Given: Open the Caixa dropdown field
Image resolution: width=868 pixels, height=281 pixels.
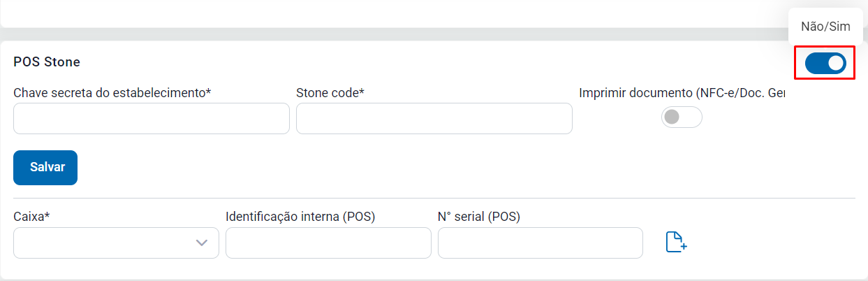Looking at the screenshot, I should click(105, 243).
